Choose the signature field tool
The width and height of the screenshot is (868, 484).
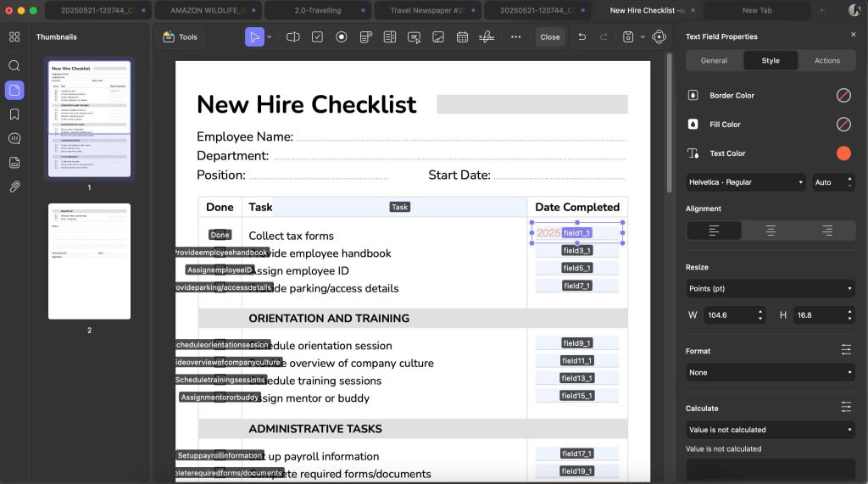click(487, 37)
